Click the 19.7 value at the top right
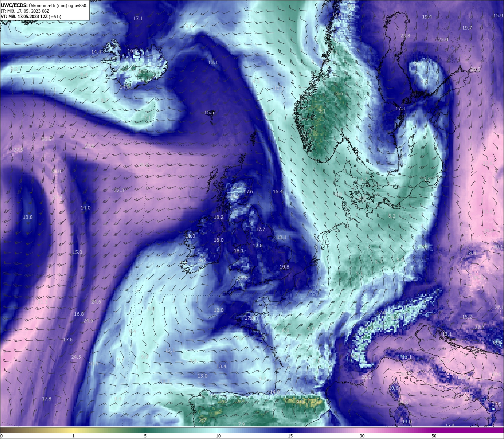Image resolution: width=504 pixels, height=439 pixels. [467, 28]
